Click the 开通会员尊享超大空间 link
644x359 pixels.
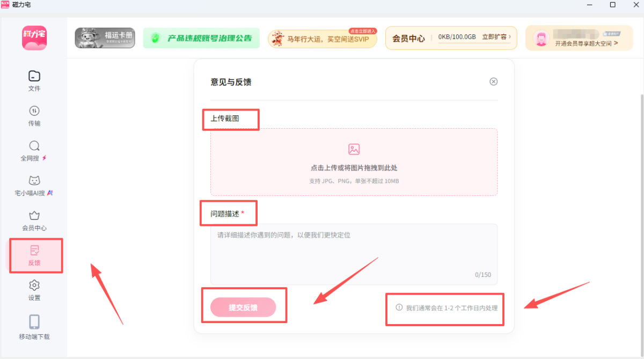pos(586,43)
